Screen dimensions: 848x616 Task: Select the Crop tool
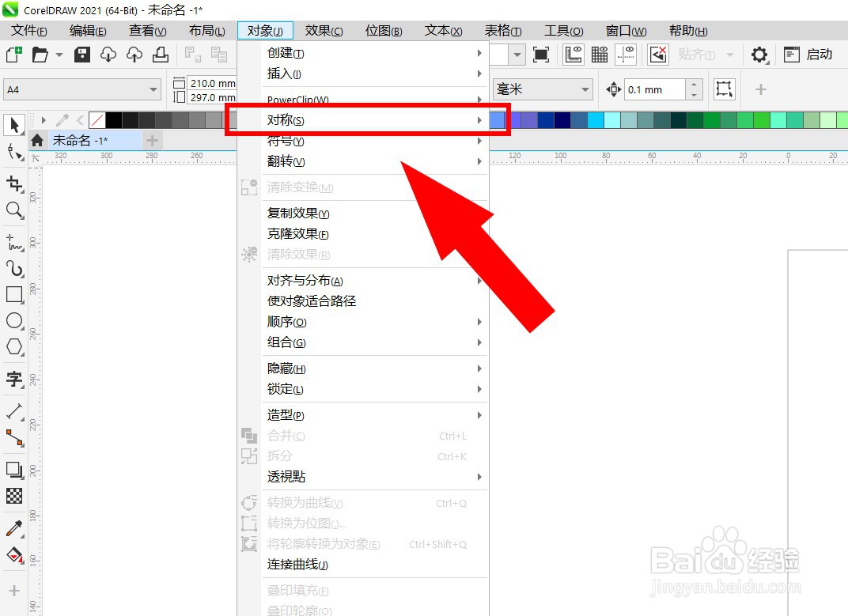tap(14, 184)
